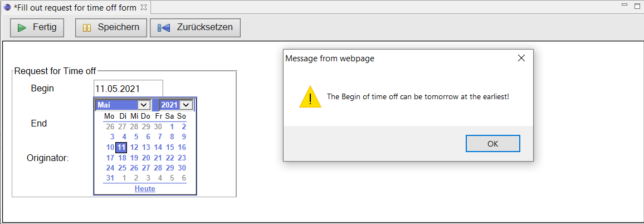This screenshot has height=224, width=644.
Task: Click the Speichern button
Action: [111, 27]
